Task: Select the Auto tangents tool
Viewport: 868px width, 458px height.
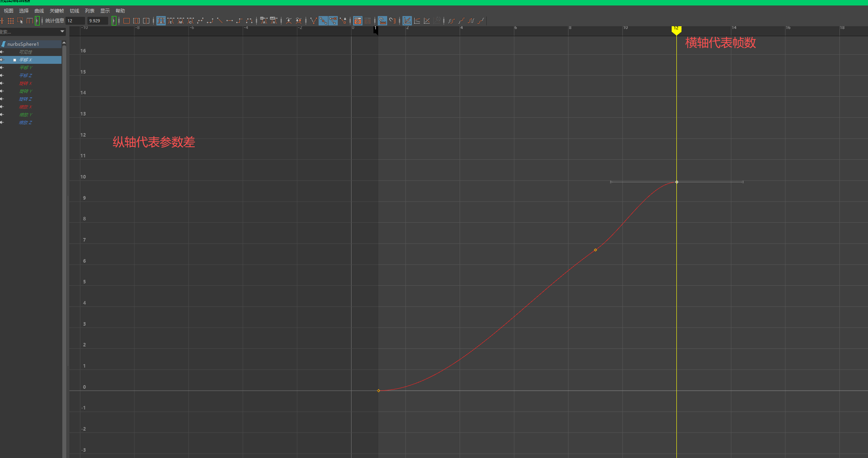Action: pos(161,21)
